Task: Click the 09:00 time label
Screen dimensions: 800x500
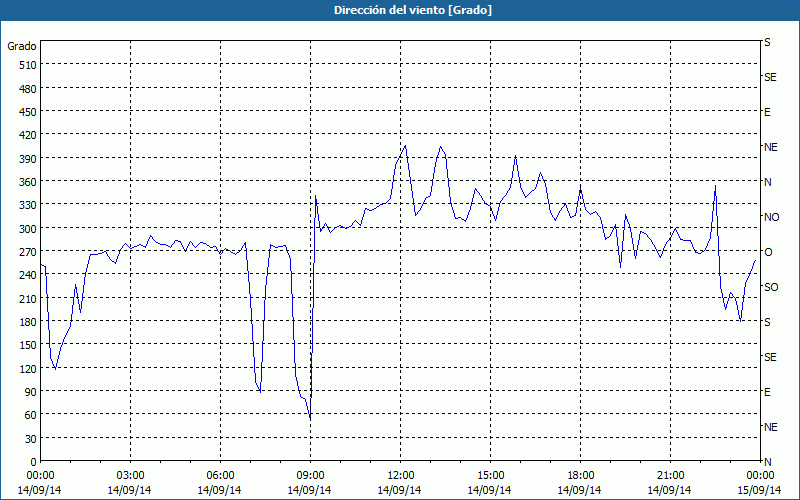Action: (311, 476)
